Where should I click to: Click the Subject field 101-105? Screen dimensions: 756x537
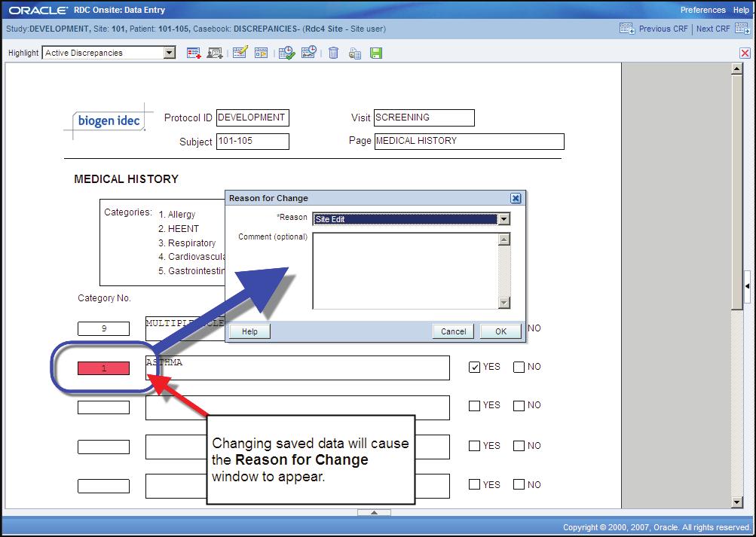point(253,141)
